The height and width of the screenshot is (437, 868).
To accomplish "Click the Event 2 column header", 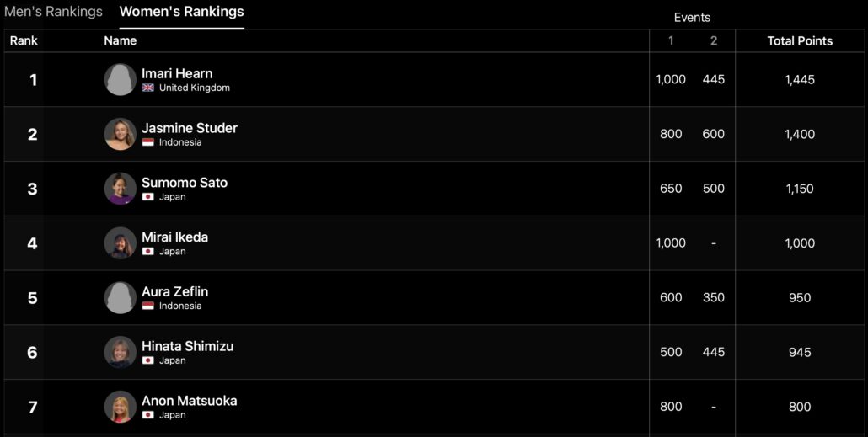I will click(x=714, y=40).
